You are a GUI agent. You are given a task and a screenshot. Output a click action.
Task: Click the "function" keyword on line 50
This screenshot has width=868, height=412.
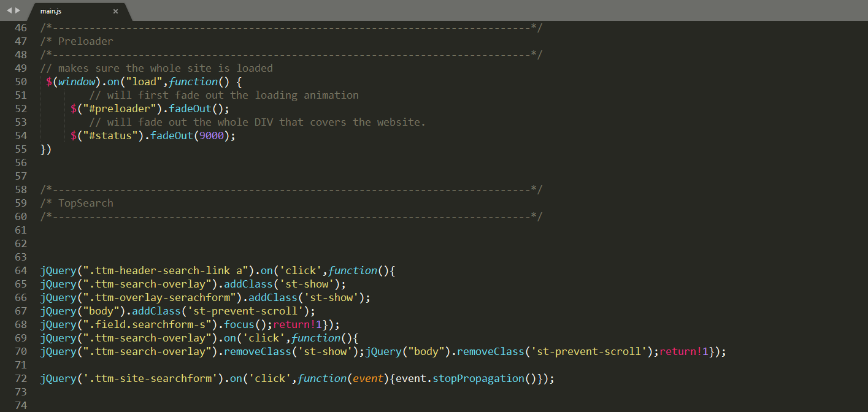193,82
